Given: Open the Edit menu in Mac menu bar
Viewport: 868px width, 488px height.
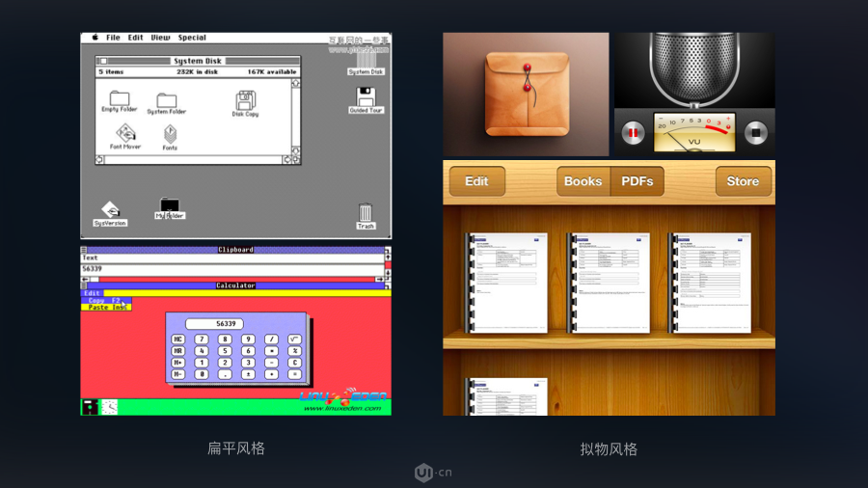Looking at the screenshot, I should (x=135, y=38).
